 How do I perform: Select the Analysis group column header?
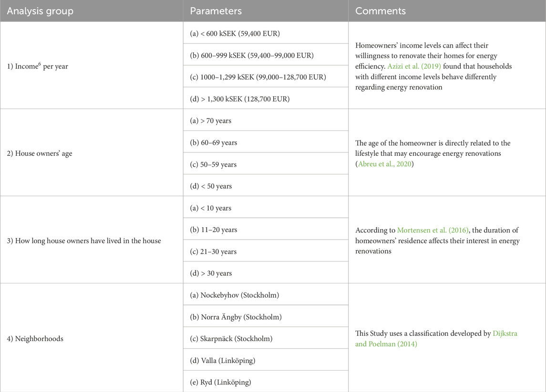coord(92,11)
